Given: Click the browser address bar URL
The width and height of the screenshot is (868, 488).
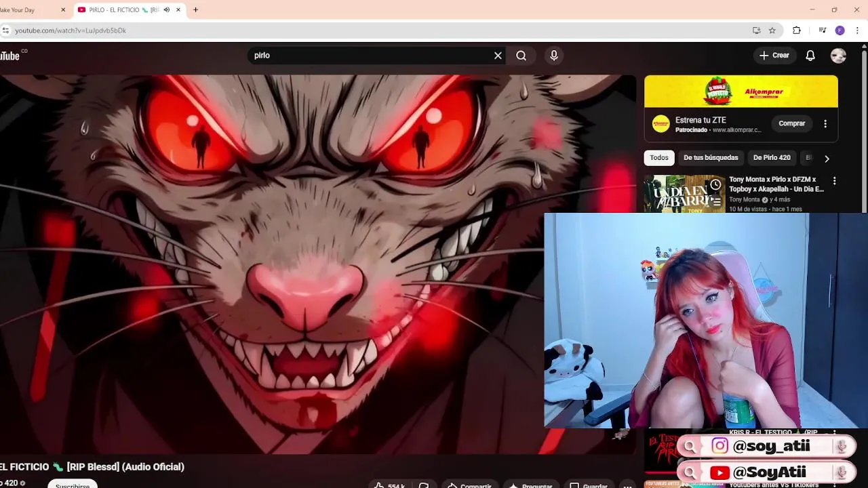Looking at the screenshot, I should [71, 30].
